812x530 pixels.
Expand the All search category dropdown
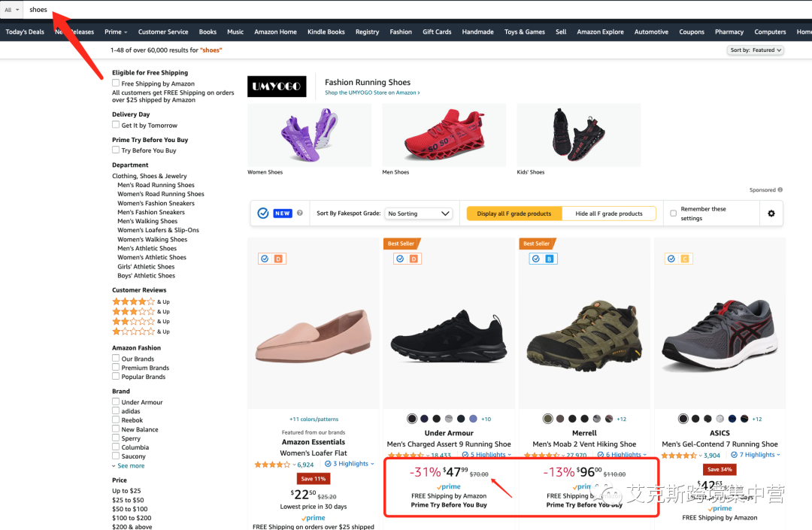click(11, 10)
